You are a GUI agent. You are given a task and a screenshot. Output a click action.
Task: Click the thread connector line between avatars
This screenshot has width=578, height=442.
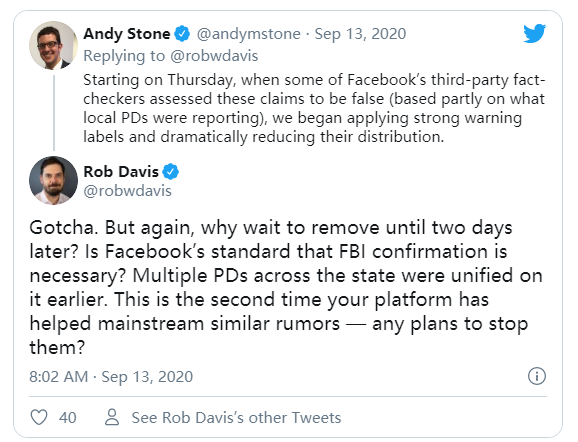[54, 112]
